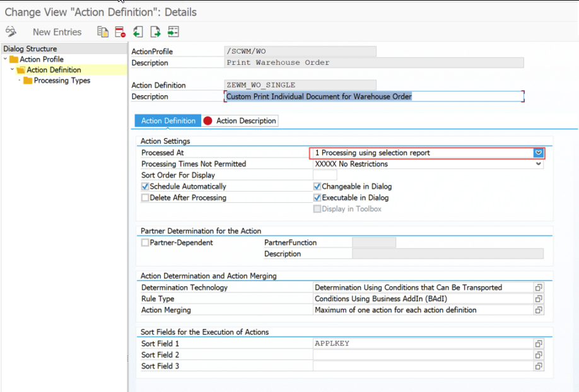Click the ZEWM_WO_SINGLE action definition field

tap(300, 85)
